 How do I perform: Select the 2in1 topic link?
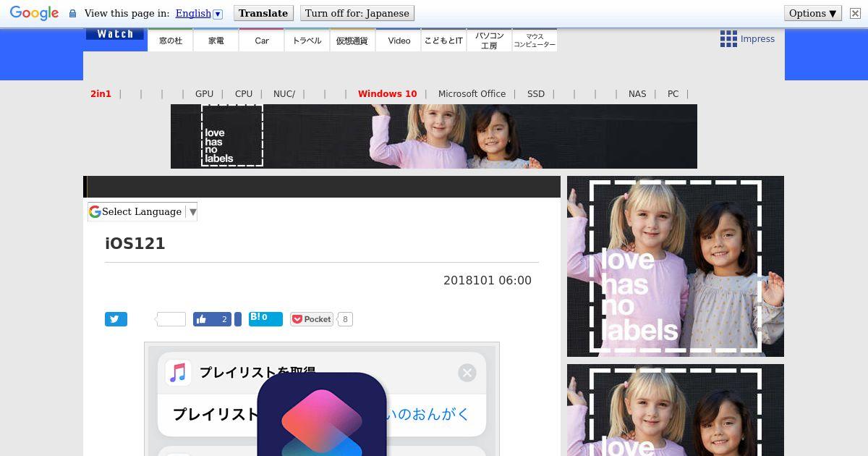pyautogui.click(x=101, y=94)
